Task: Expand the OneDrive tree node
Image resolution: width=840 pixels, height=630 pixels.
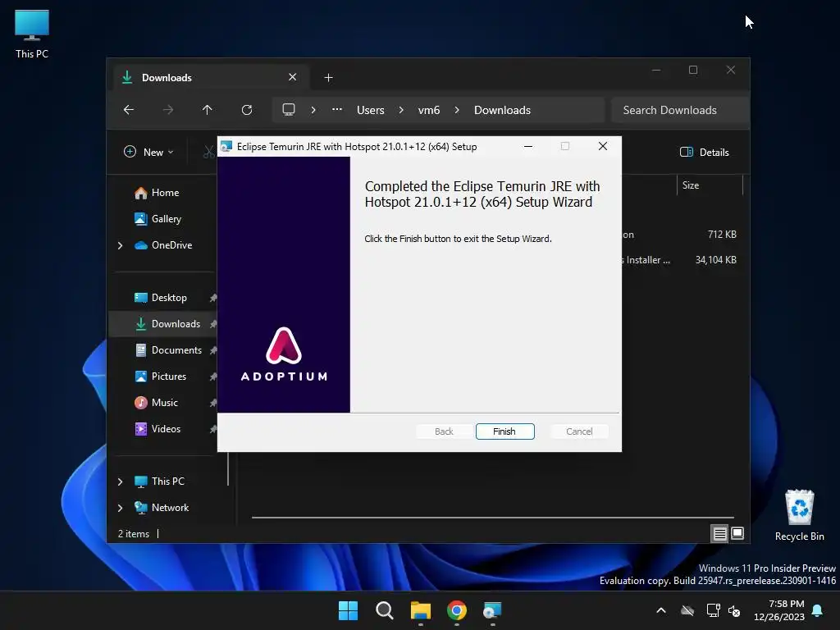Action: tap(120, 245)
